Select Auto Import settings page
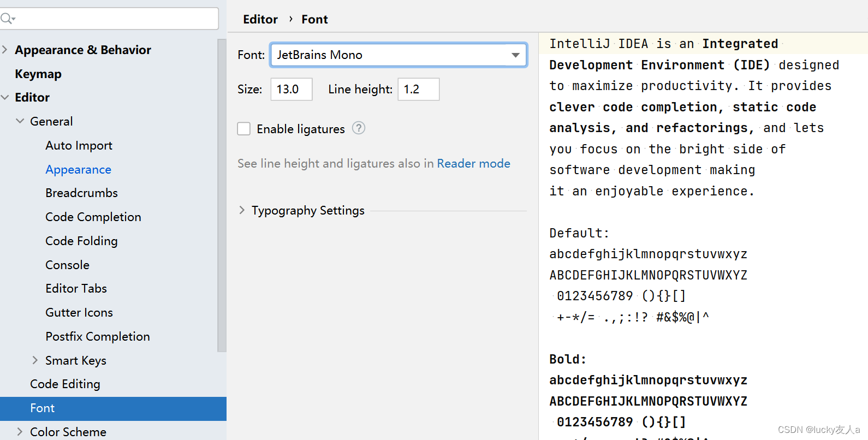Image resolution: width=868 pixels, height=440 pixels. coord(79,146)
